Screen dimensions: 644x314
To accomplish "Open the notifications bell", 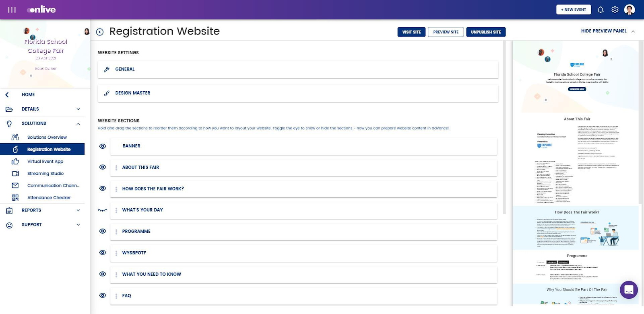I will point(601,10).
